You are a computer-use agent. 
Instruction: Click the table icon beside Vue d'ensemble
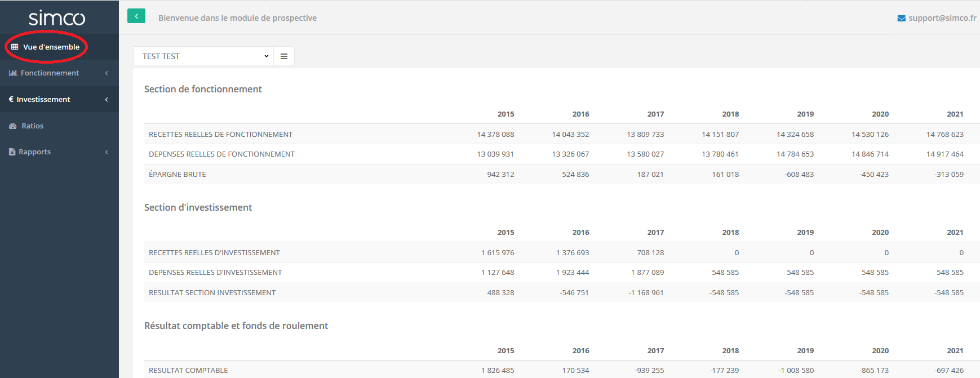15,47
